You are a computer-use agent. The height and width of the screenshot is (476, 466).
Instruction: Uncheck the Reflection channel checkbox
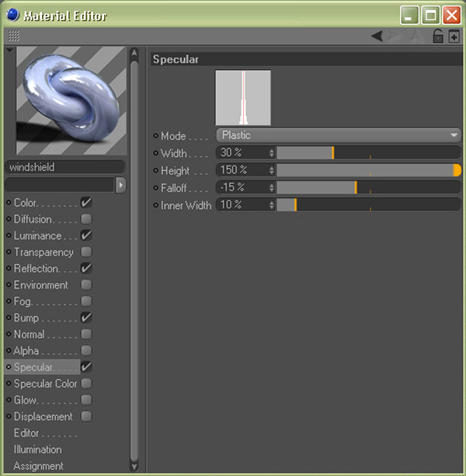click(86, 268)
